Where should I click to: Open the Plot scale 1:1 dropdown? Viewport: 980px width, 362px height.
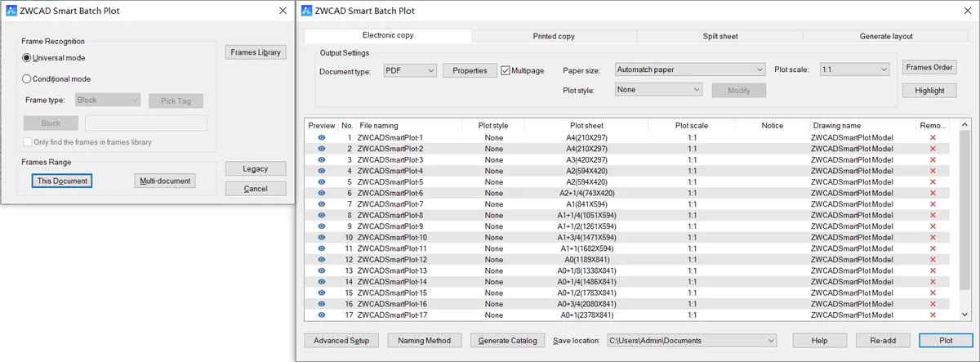tap(854, 69)
